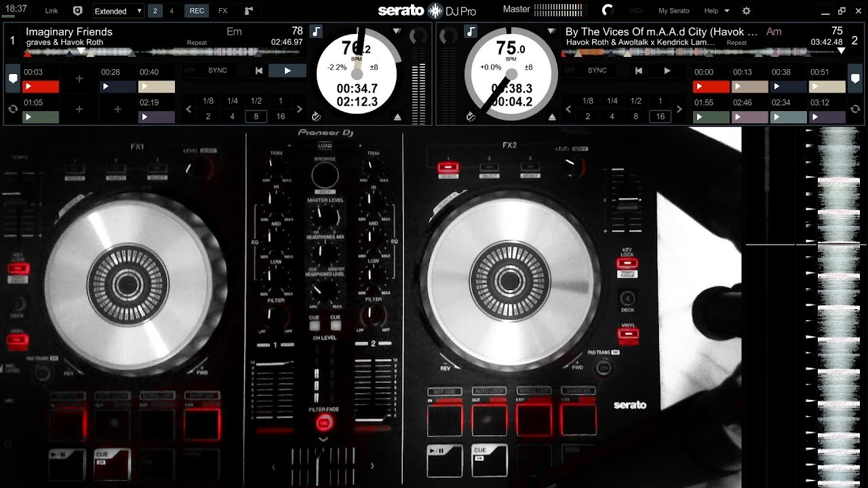The width and height of the screenshot is (868, 488).
Task: Jump Deck 1 to track start
Action: click(x=258, y=70)
